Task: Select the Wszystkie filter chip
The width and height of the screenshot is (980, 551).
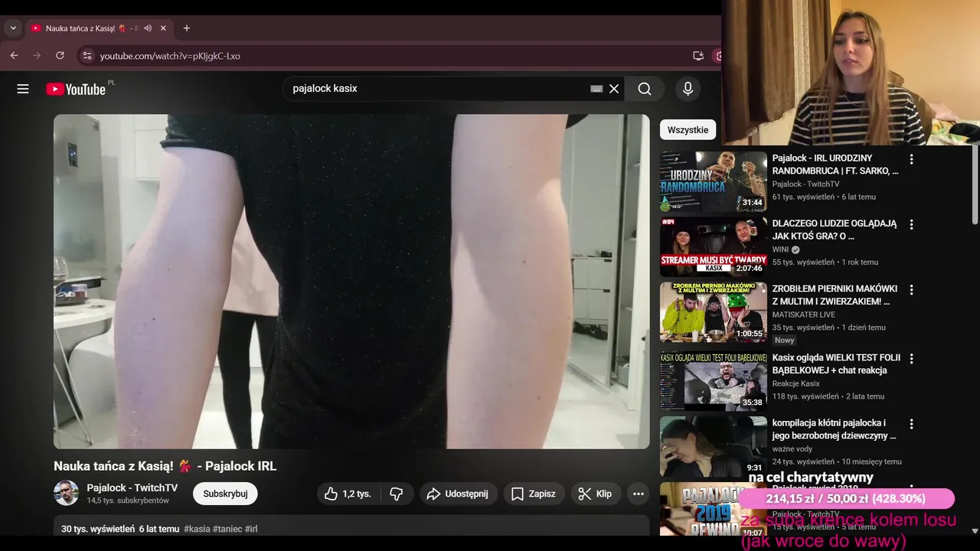Action: pos(688,129)
